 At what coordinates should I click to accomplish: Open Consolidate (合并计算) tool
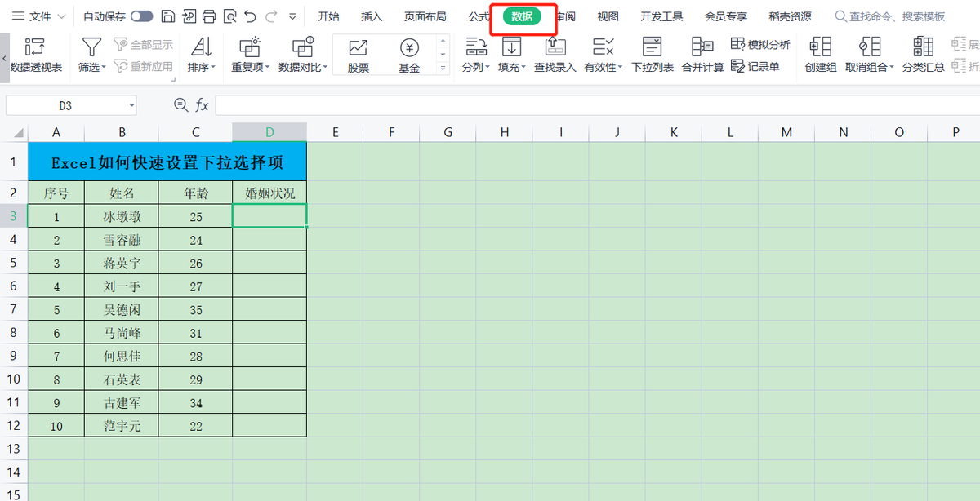tap(702, 55)
